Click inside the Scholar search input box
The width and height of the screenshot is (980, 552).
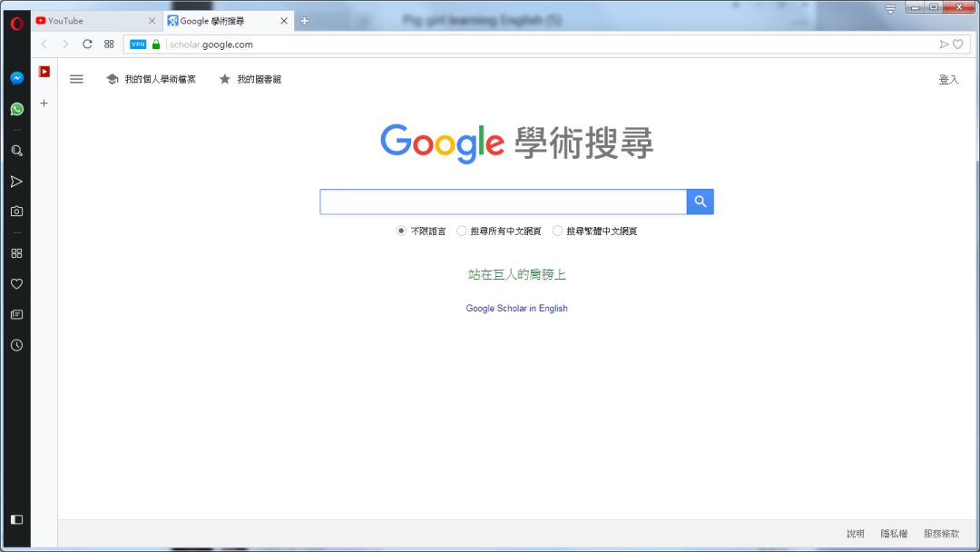503,202
